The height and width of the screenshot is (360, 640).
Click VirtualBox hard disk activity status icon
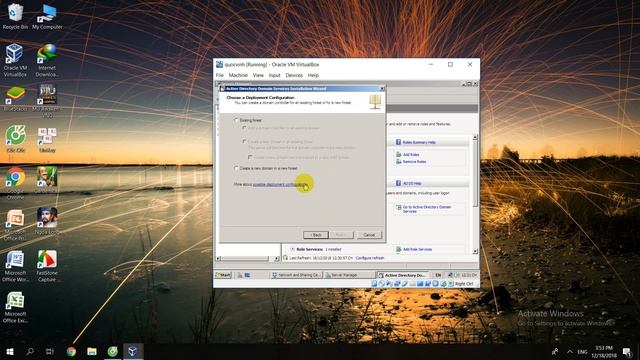(x=374, y=284)
